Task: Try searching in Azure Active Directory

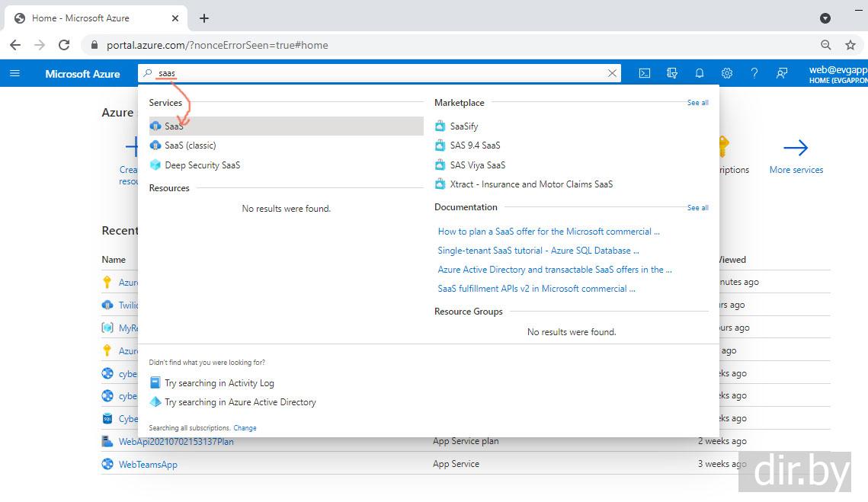Action: click(x=240, y=402)
